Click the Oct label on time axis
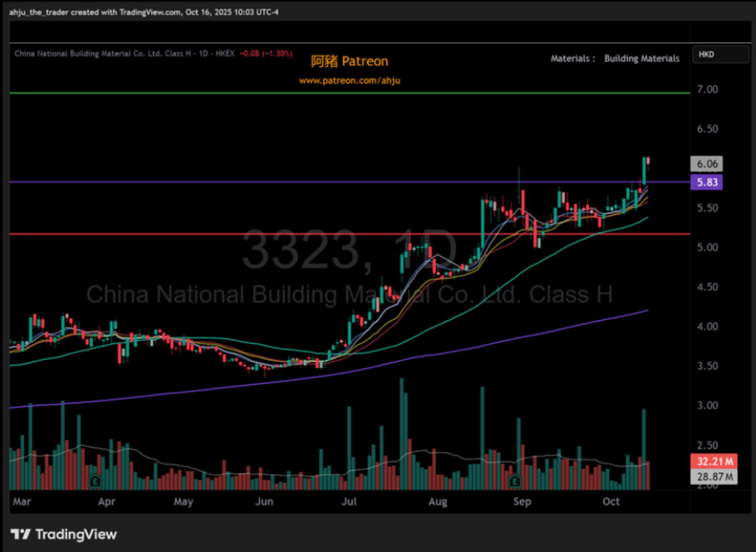756x552 pixels. pos(611,501)
